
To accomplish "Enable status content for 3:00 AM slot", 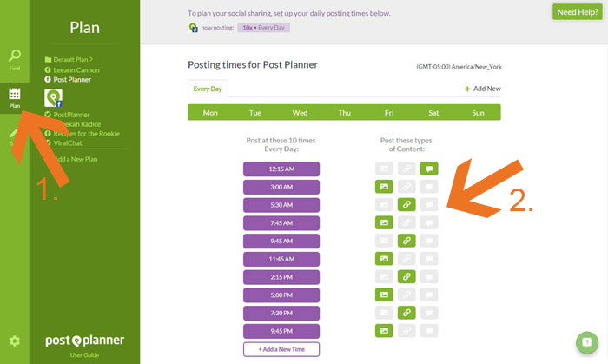I will pyautogui.click(x=429, y=187).
